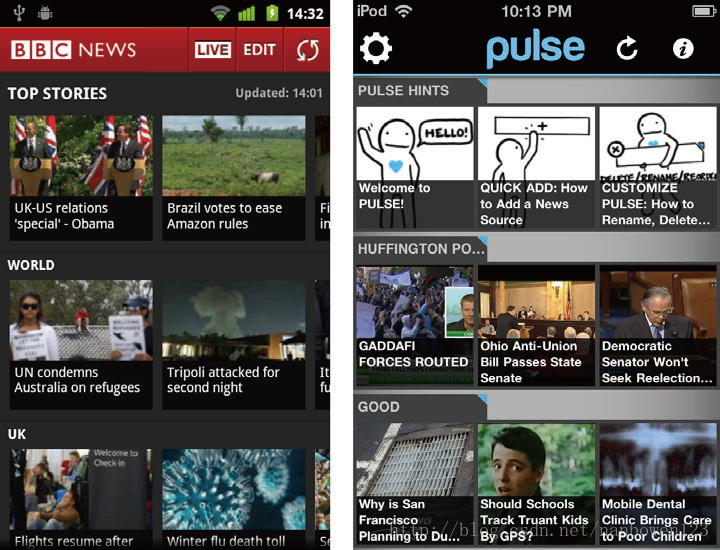Tap the iPod carrier label
This screenshot has width=720, height=550.
tap(372, 11)
